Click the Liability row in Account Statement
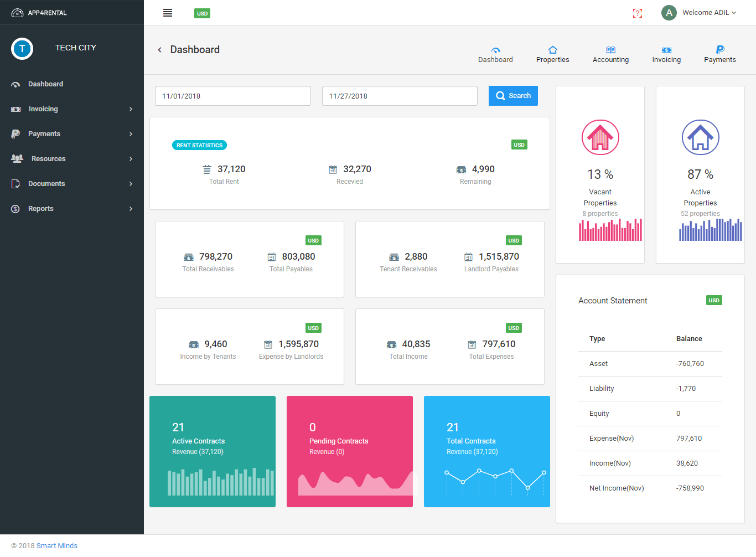This screenshot has height=557, width=756. pyautogui.click(x=650, y=389)
